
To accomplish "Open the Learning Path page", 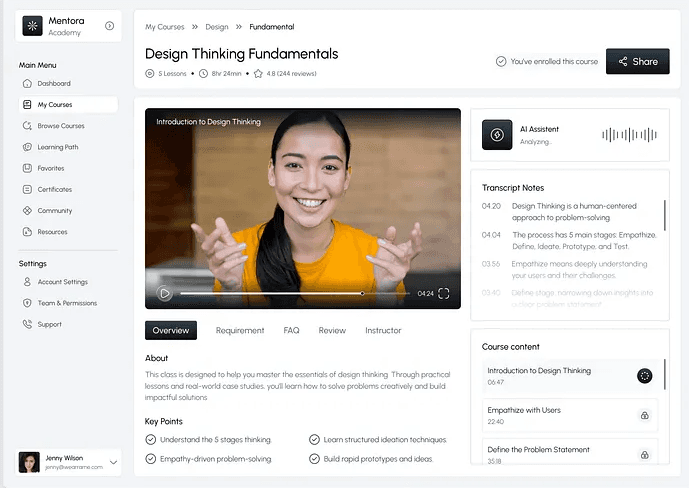I will click(68, 147).
